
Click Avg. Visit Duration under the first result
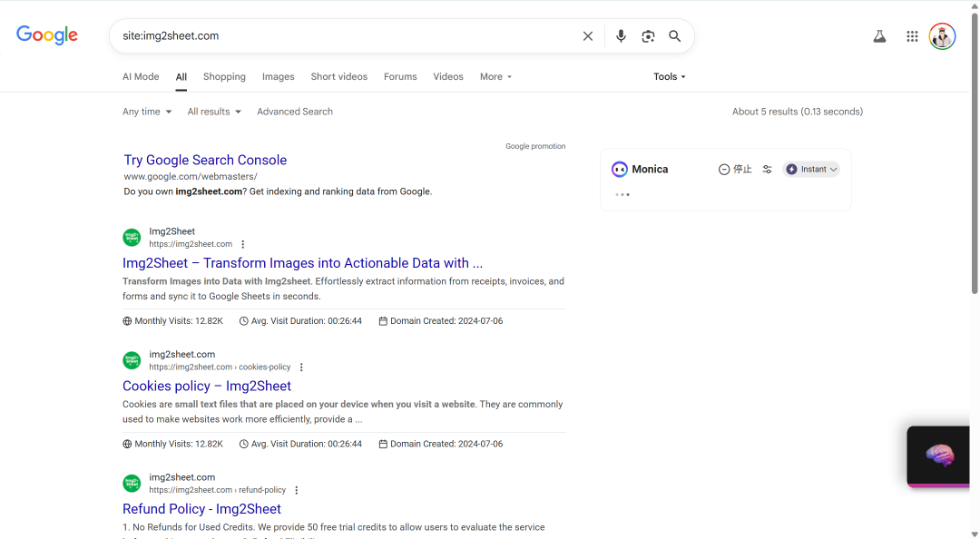300,321
